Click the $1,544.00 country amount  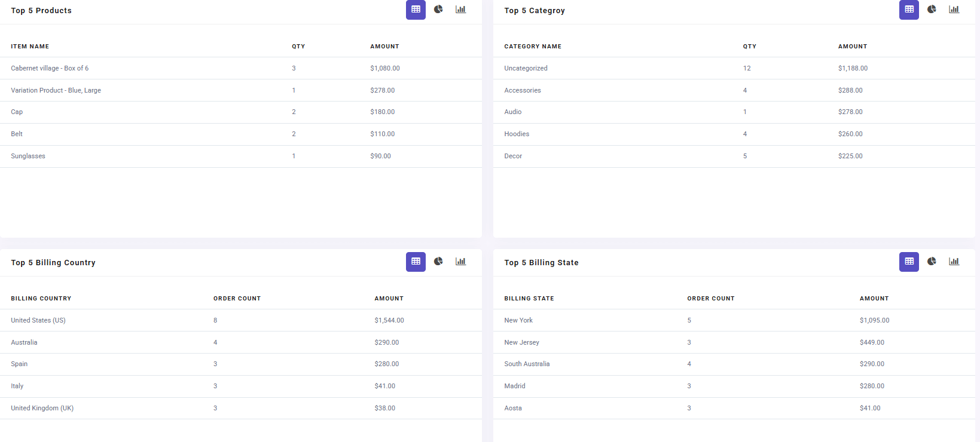389,320
